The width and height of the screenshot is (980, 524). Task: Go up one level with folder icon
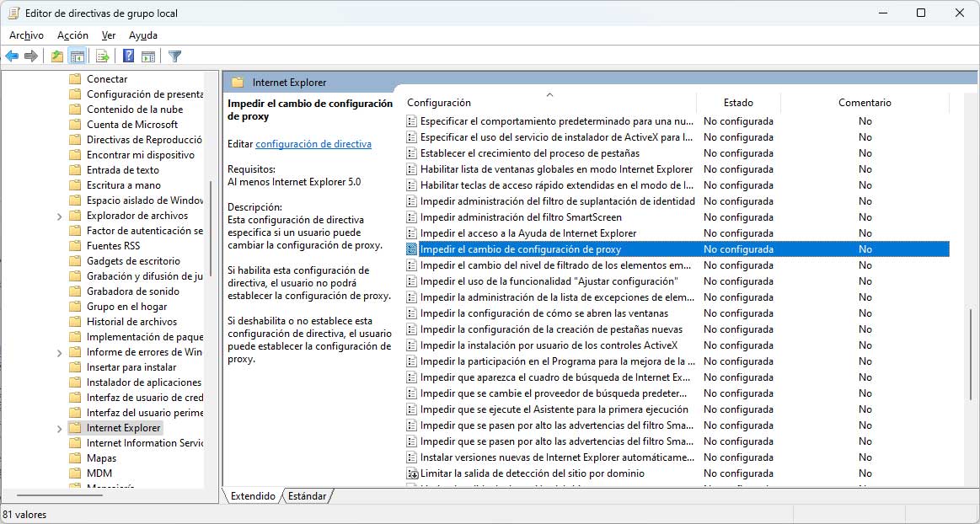(56, 56)
